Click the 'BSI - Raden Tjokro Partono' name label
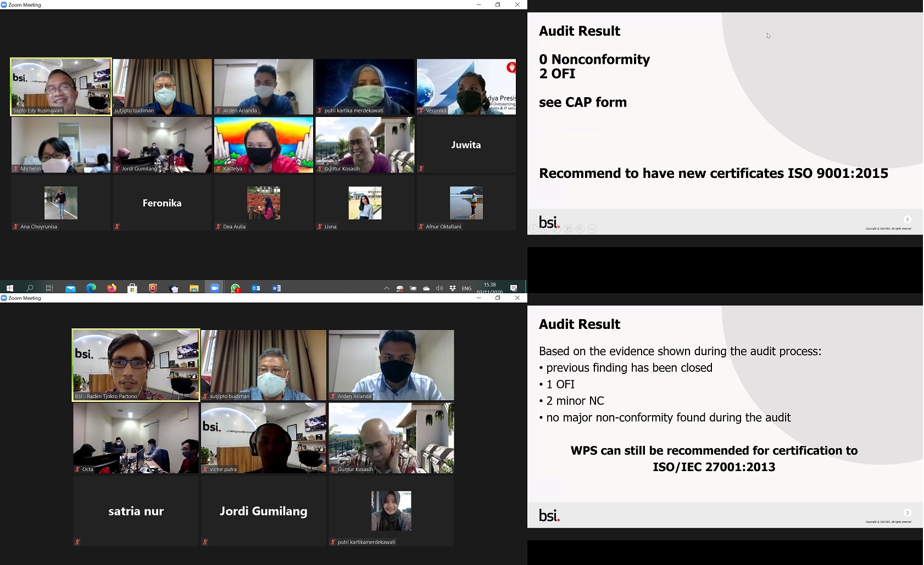Image resolution: width=924 pixels, height=565 pixels. click(x=106, y=396)
